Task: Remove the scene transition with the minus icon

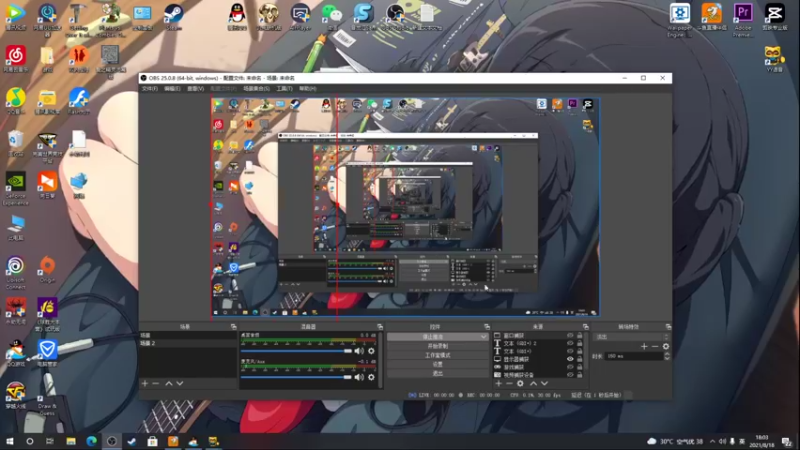Action: pyautogui.click(x=655, y=346)
